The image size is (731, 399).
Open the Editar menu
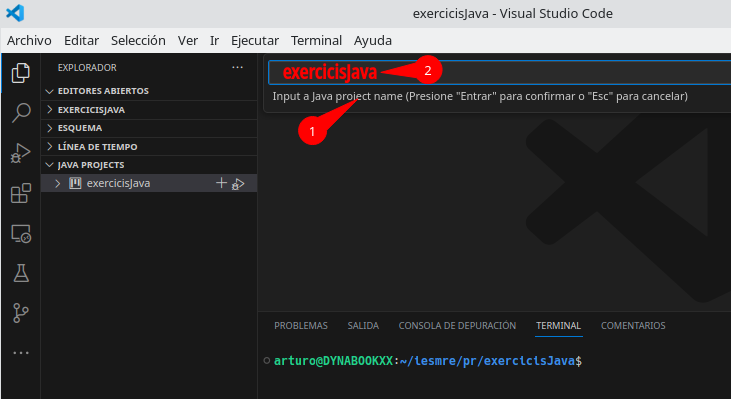pos(81,41)
